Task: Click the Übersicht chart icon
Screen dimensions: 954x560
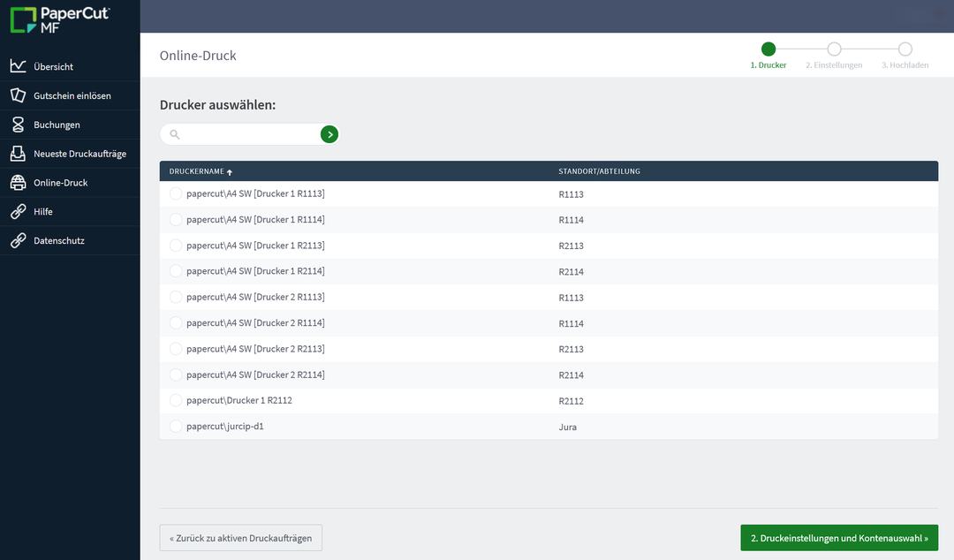Action: tap(19, 65)
